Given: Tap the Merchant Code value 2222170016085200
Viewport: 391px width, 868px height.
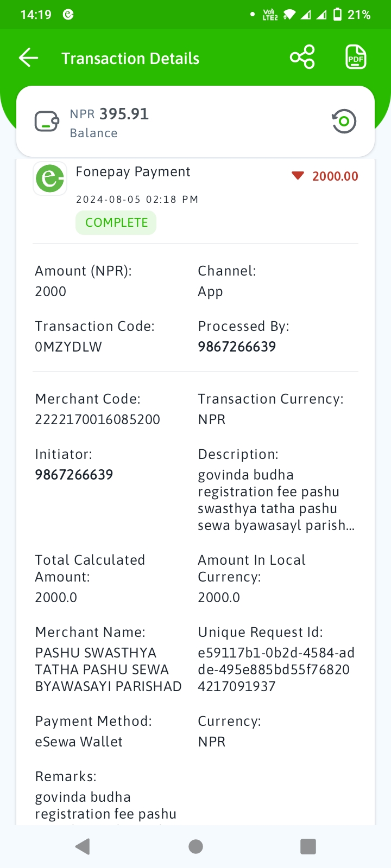Looking at the screenshot, I should (98, 419).
